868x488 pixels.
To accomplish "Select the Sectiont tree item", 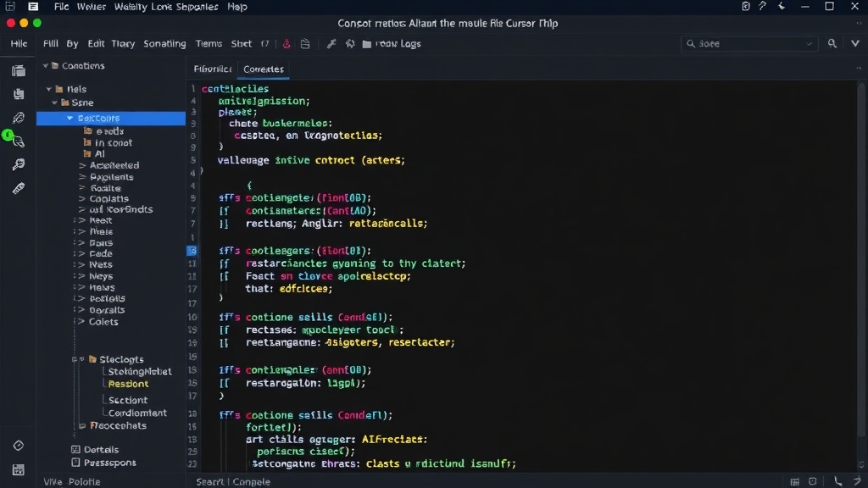I will [x=127, y=400].
